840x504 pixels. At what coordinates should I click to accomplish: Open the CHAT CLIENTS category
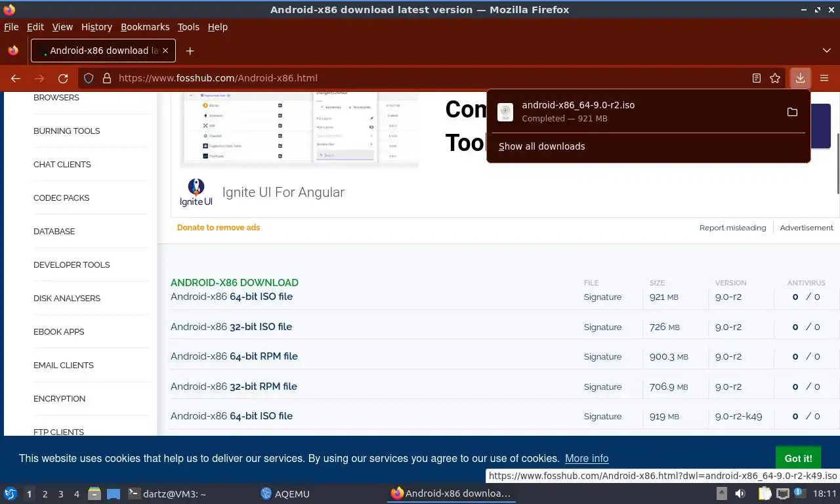62,165
